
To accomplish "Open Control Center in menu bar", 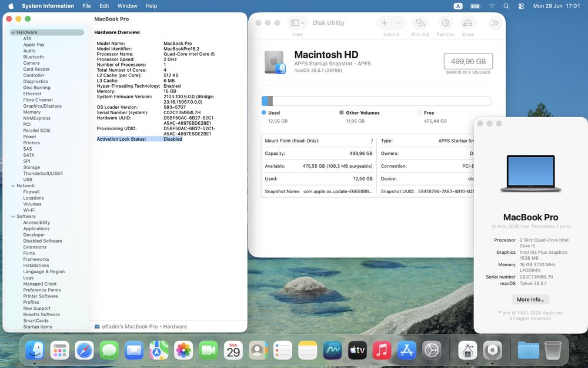I will (x=521, y=6).
